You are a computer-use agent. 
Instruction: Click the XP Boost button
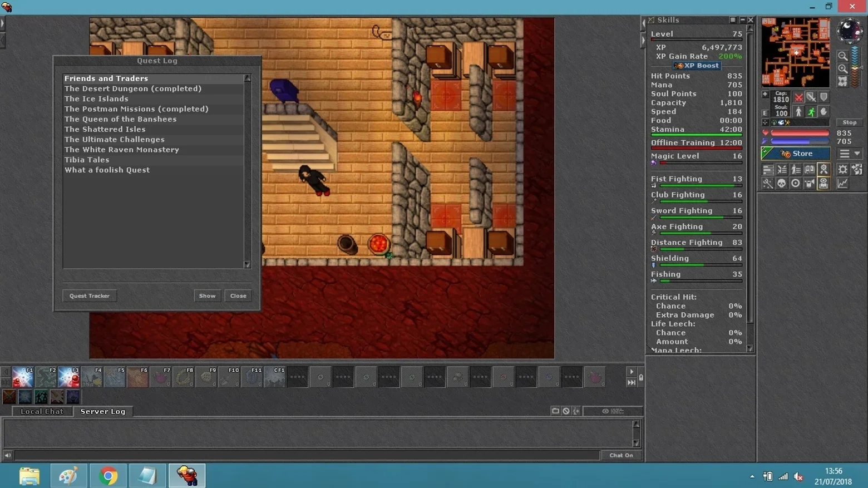point(696,66)
